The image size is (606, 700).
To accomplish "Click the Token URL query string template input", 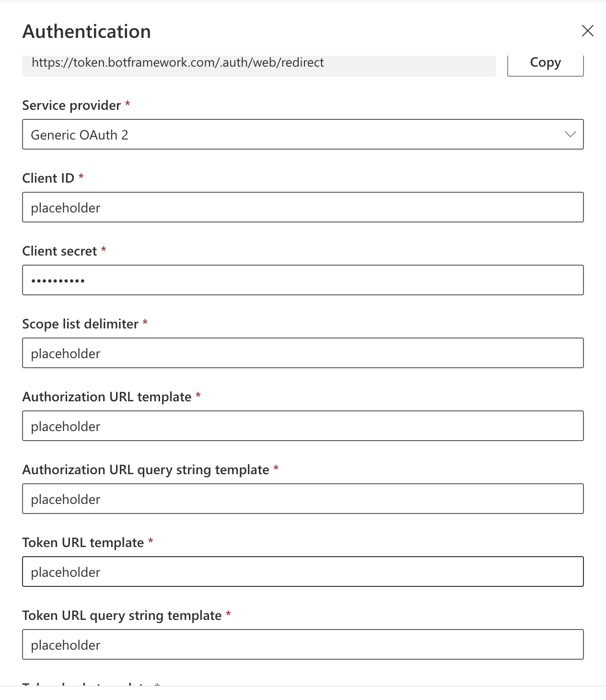I will [303, 644].
